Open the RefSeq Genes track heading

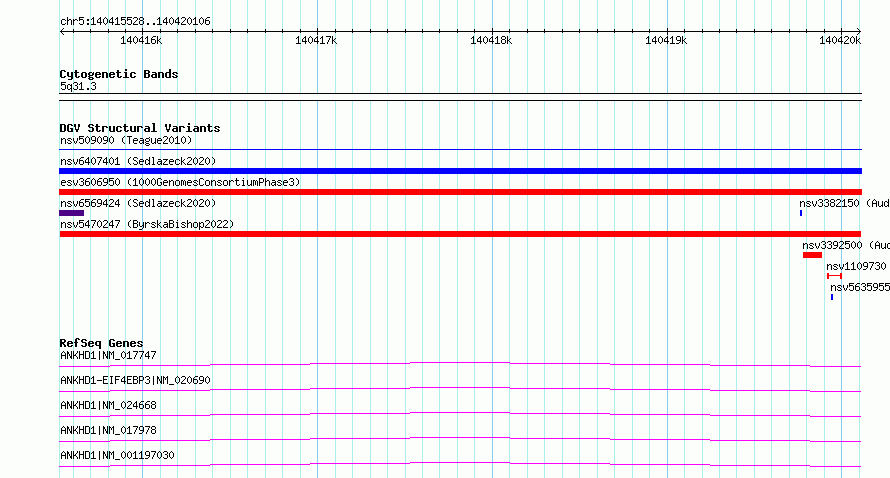(x=101, y=343)
